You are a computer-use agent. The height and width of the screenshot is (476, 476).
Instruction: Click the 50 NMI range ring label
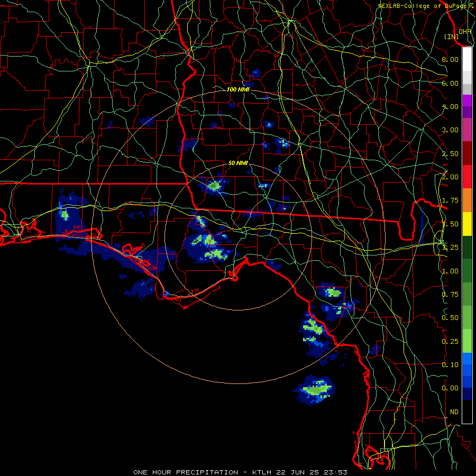point(238,163)
